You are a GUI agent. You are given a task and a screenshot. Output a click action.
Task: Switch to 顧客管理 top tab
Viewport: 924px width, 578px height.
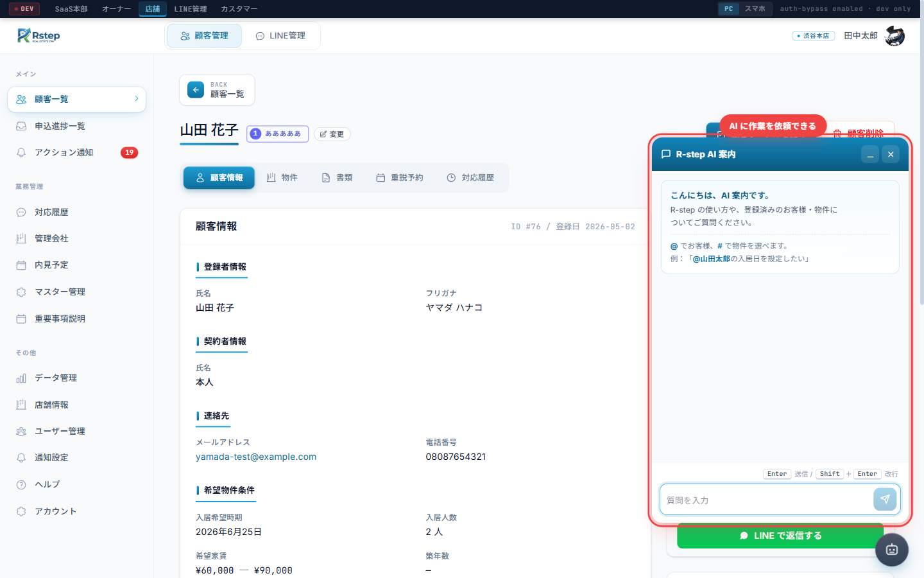pos(205,36)
